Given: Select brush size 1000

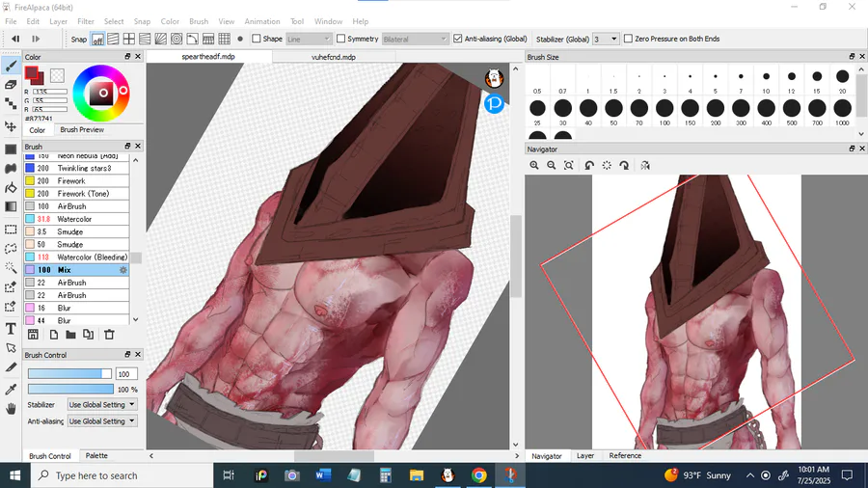Looking at the screenshot, I should pos(842,112).
